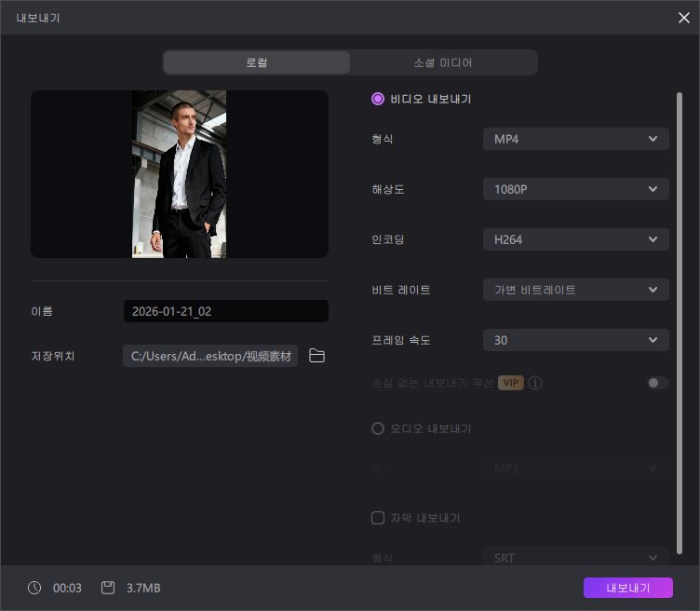This screenshot has height=611, width=700.
Task: Click the VIP badge
Action: [511, 383]
